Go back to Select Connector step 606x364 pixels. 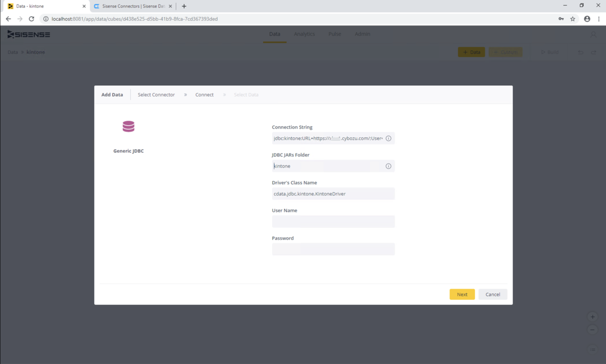click(156, 95)
